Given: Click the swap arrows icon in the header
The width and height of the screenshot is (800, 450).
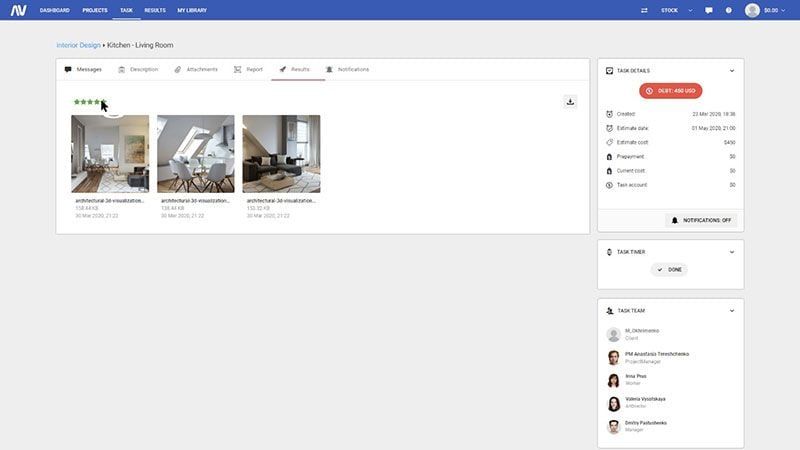Looking at the screenshot, I should coord(644,10).
